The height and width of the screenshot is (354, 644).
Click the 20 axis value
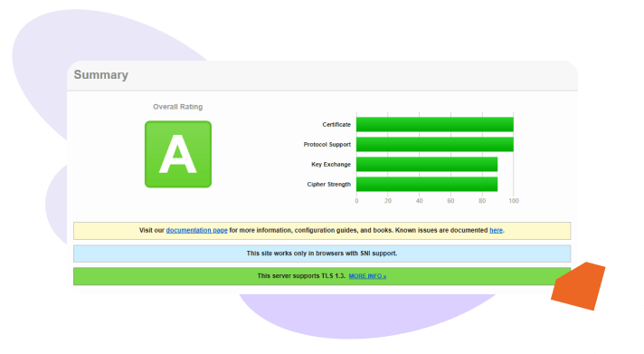[388, 201]
